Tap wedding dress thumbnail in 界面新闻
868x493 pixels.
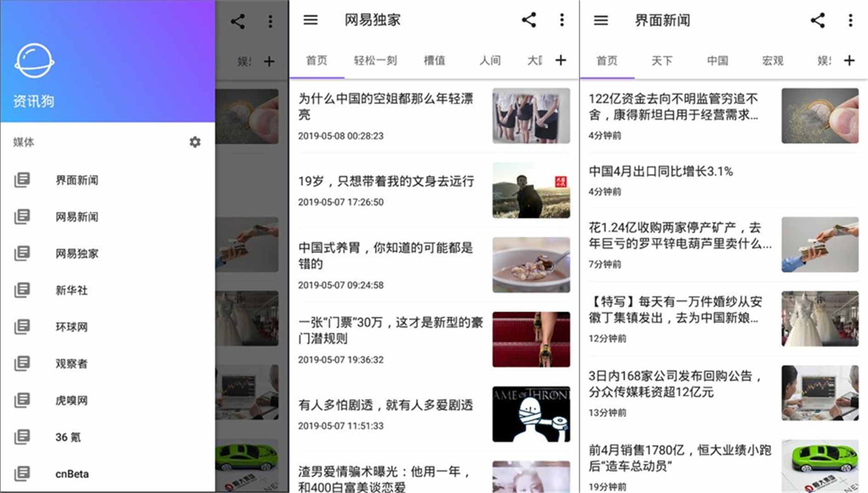pyautogui.click(x=820, y=318)
